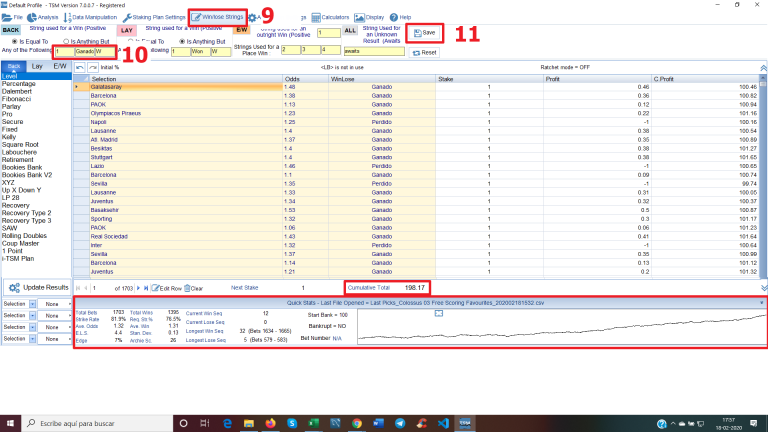The width and height of the screenshot is (768, 432).
Task: Choose BACK 'Is Anything But' radio
Action: click(x=66, y=42)
